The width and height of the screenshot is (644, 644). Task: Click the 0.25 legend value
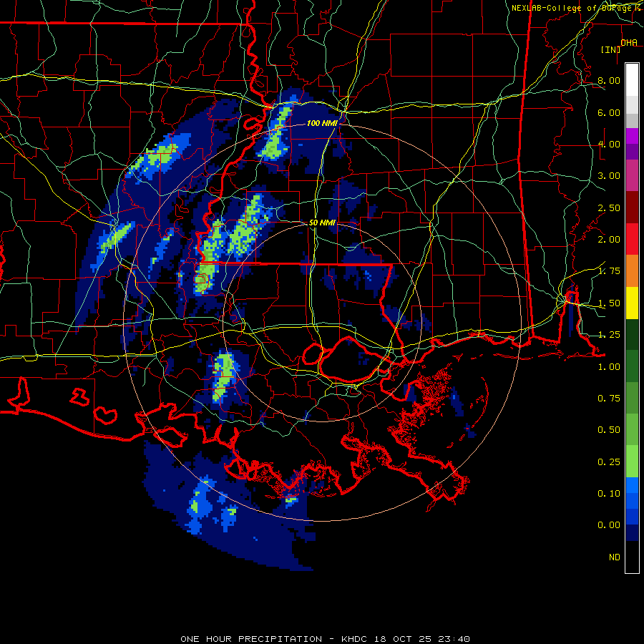pos(609,462)
